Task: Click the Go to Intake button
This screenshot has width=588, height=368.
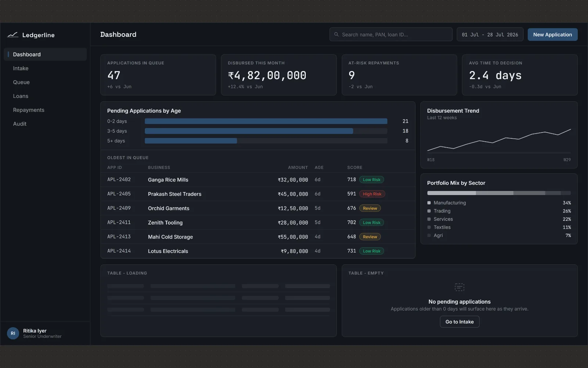Action: pyautogui.click(x=459, y=322)
